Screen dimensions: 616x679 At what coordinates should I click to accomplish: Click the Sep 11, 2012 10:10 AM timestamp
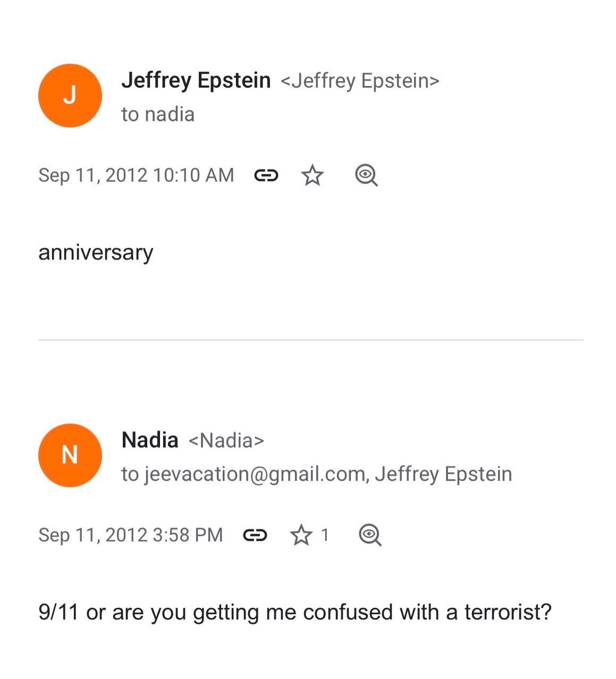(x=136, y=175)
